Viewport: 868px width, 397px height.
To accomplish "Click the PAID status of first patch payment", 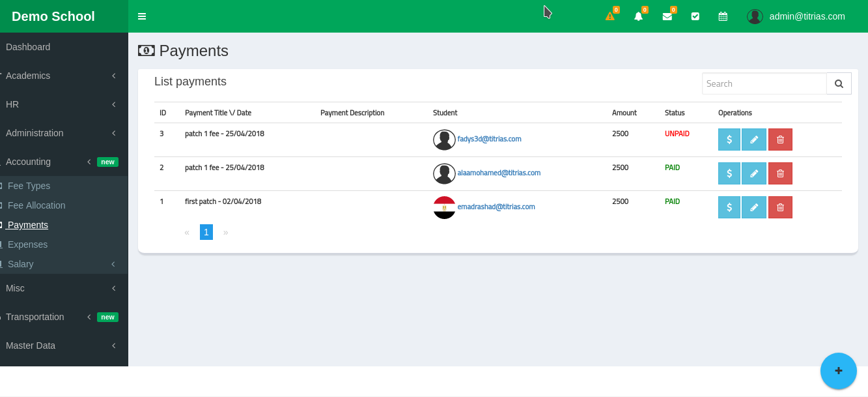I will [x=672, y=201].
